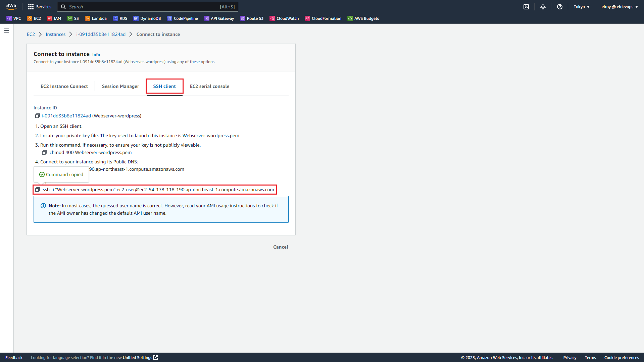Open Cookie preferences in footer

tap(622, 358)
